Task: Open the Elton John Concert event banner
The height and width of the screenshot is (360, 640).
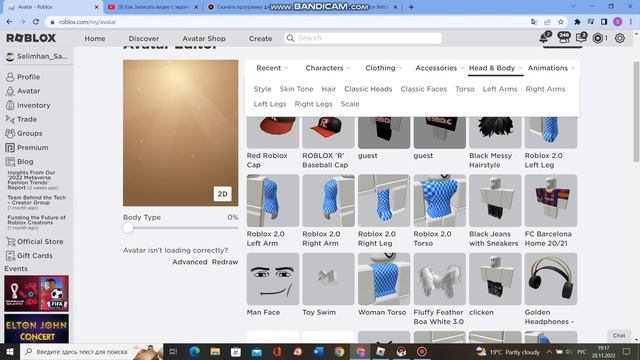Action: coord(36,329)
